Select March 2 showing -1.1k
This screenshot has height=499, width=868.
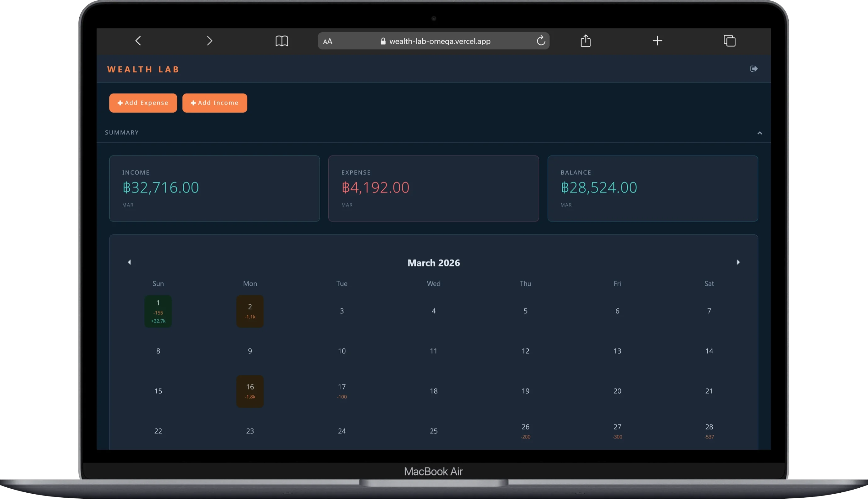click(250, 311)
